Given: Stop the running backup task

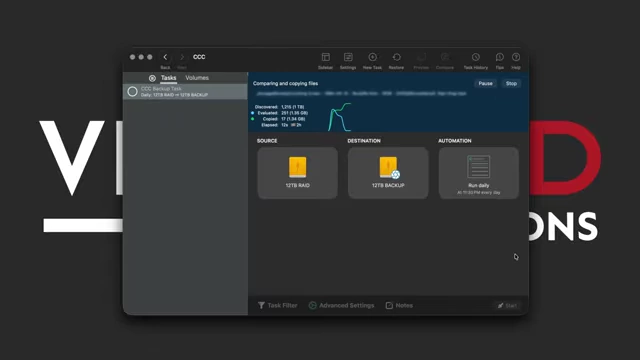Looking at the screenshot, I should click(511, 83).
